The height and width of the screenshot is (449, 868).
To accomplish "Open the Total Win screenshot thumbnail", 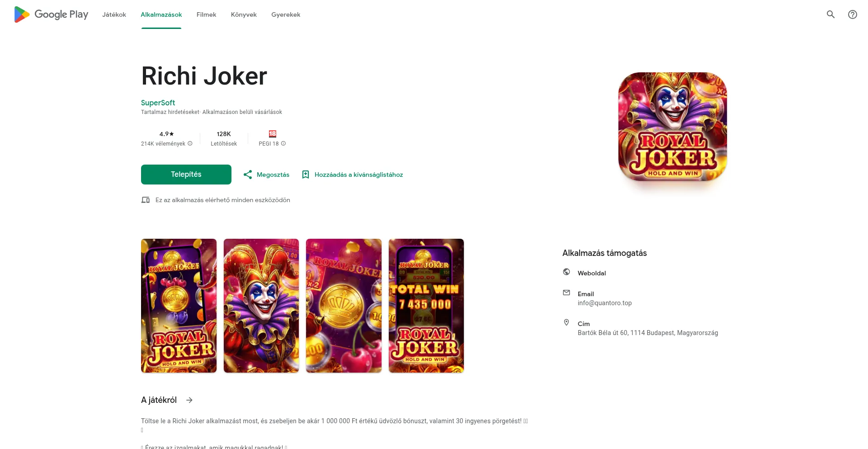I will coord(426,306).
